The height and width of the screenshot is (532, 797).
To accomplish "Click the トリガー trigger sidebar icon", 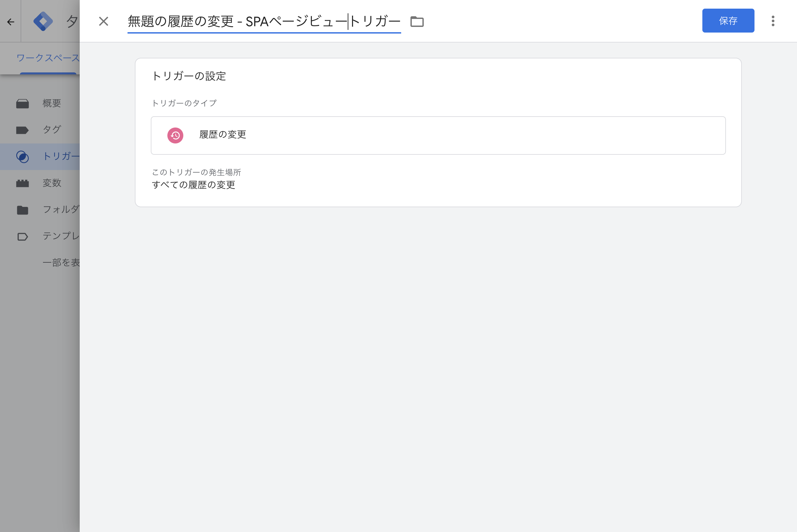I will pyautogui.click(x=22, y=157).
